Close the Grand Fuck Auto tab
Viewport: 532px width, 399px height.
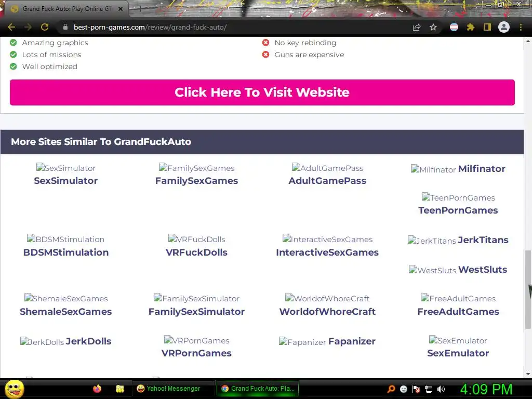(121, 9)
